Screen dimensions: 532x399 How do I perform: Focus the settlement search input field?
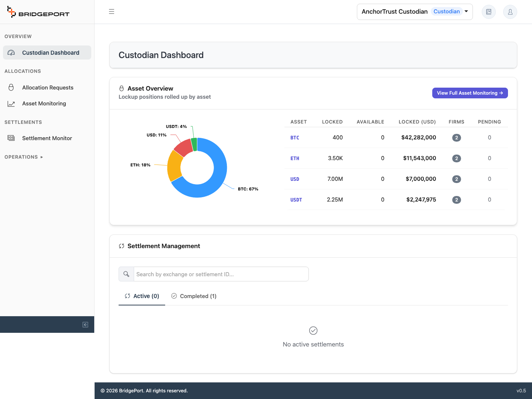coord(221,274)
